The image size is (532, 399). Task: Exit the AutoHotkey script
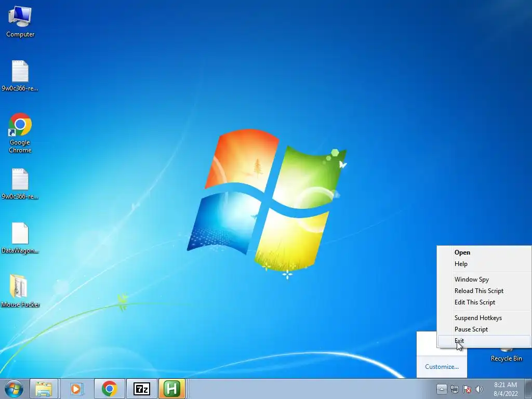pyautogui.click(x=484, y=341)
